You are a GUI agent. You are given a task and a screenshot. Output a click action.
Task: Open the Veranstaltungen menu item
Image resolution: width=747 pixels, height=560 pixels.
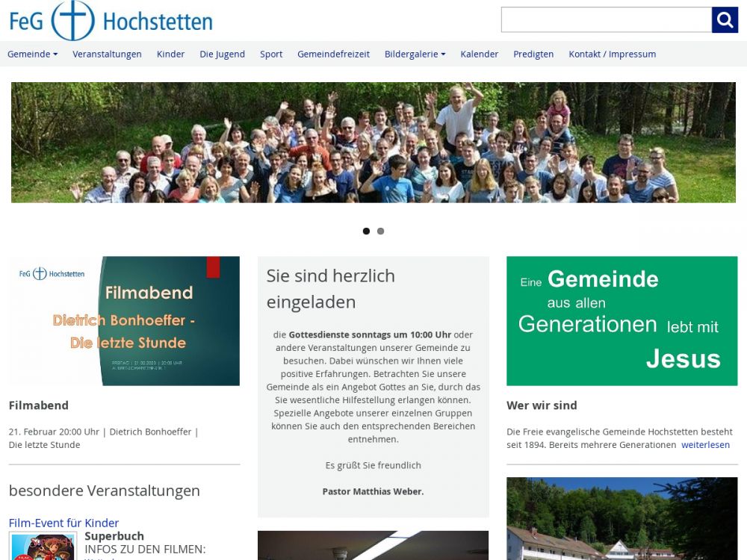click(107, 54)
